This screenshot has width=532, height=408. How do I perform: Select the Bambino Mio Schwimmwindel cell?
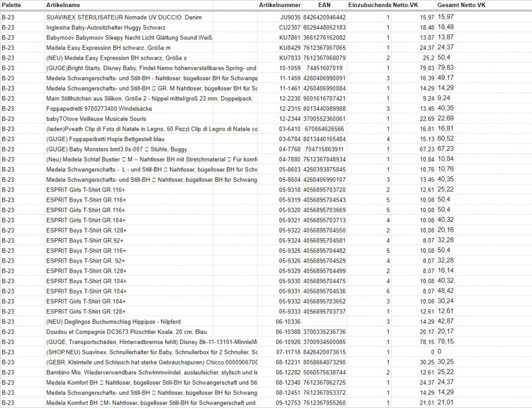[x=151, y=373]
